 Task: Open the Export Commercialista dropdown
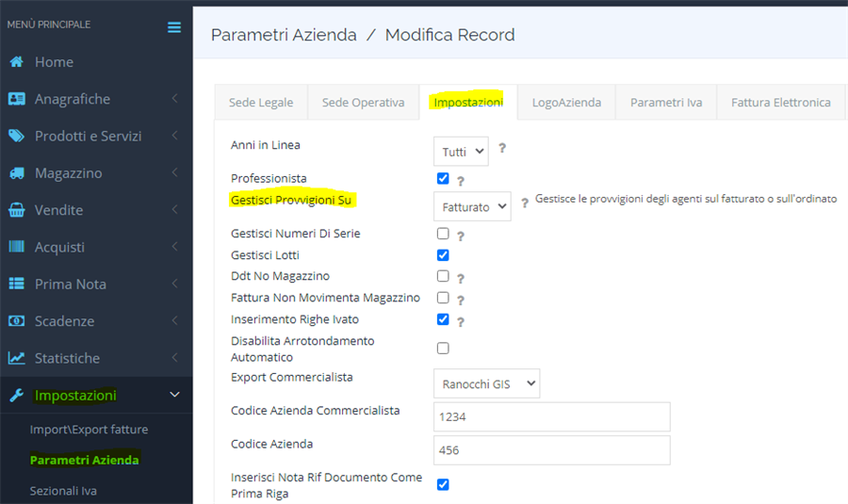coord(487,383)
